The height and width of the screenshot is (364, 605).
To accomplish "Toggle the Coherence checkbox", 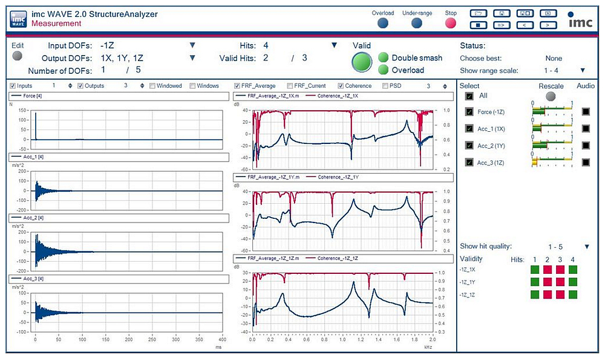I will 341,86.
